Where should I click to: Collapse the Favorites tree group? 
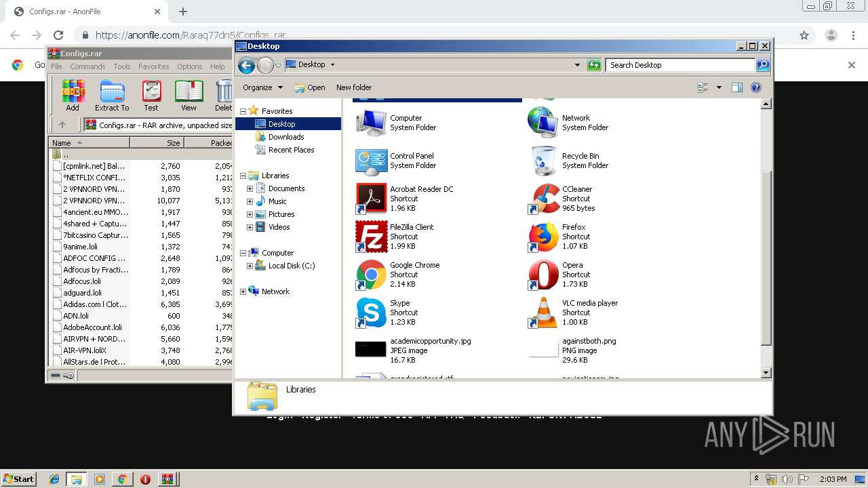(243, 111)
